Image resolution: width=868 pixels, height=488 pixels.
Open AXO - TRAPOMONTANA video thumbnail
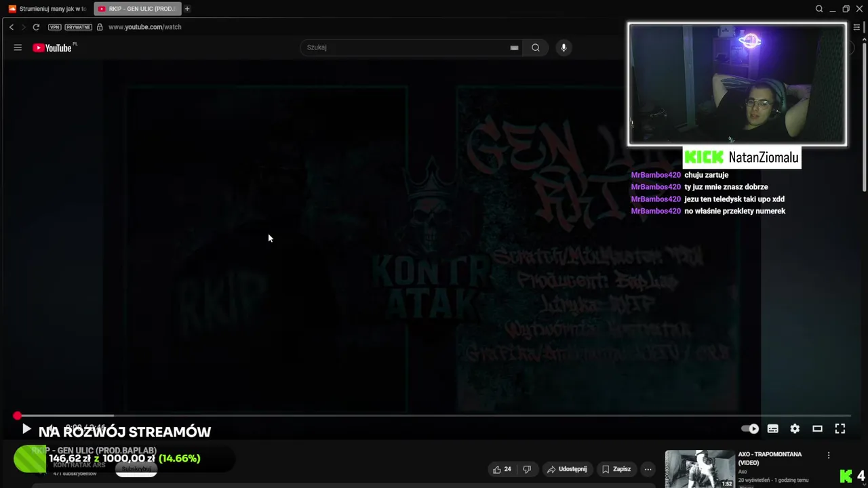(700, 469)
